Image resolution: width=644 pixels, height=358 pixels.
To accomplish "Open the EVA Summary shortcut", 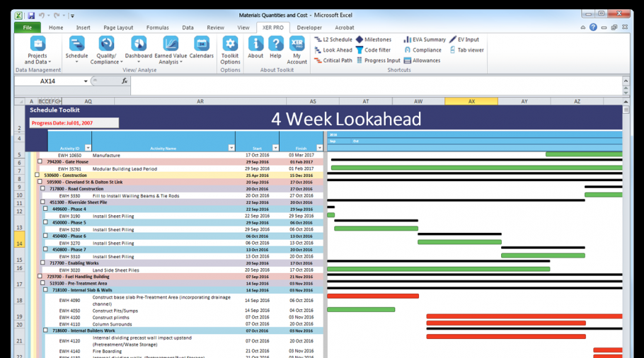I will (x=425, y=40).
